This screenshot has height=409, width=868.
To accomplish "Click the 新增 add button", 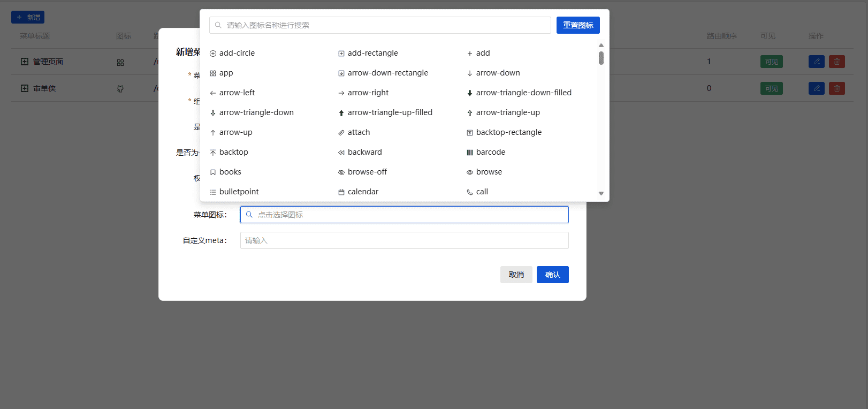I will pyautogui.click(x=28, y=17).
